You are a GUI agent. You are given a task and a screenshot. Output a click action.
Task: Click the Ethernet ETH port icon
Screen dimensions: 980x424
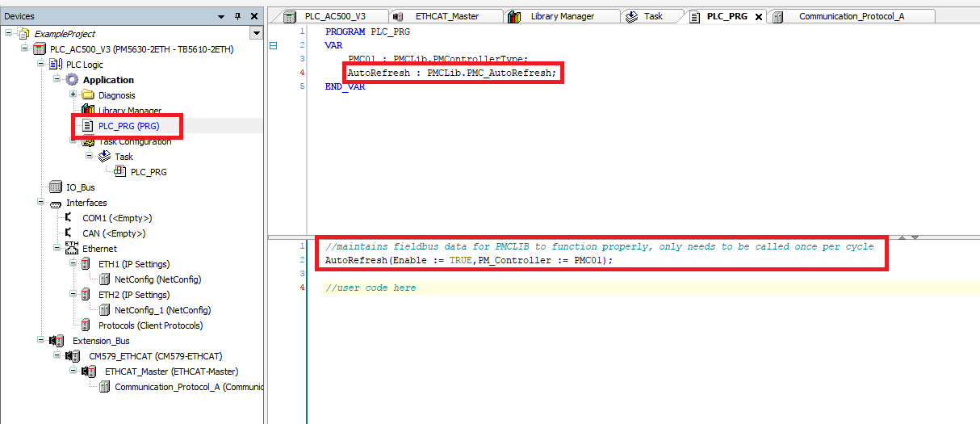point(72,249)
